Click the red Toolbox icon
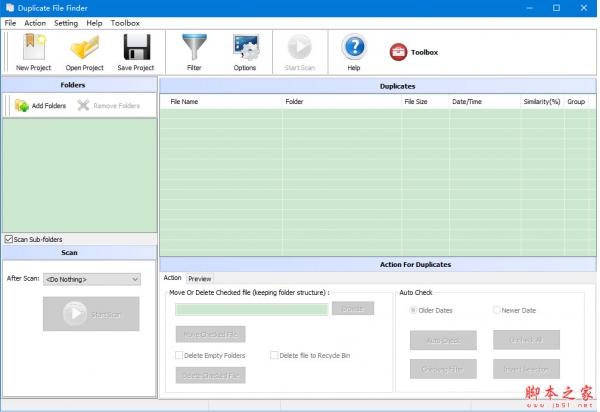Image resolution: width=600 pixels, height=412 pixels. click(398, 52)
